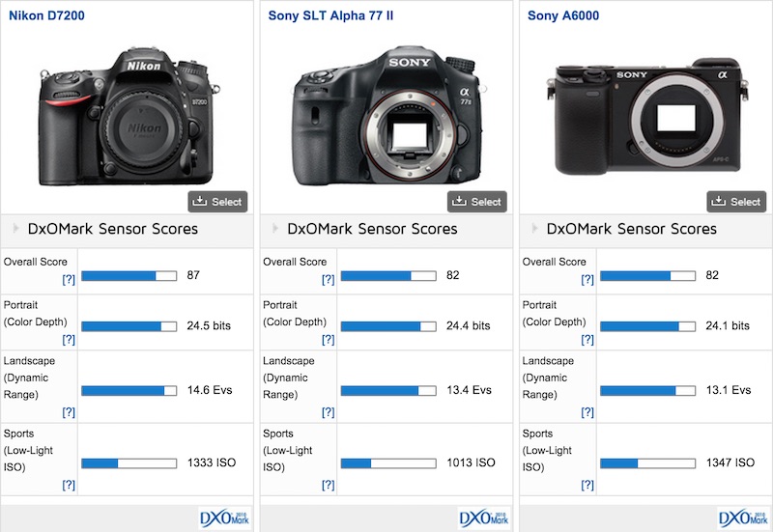
Task: Open the Sony SLT Alpha 77 II link
Action: [x=330, y=15]
